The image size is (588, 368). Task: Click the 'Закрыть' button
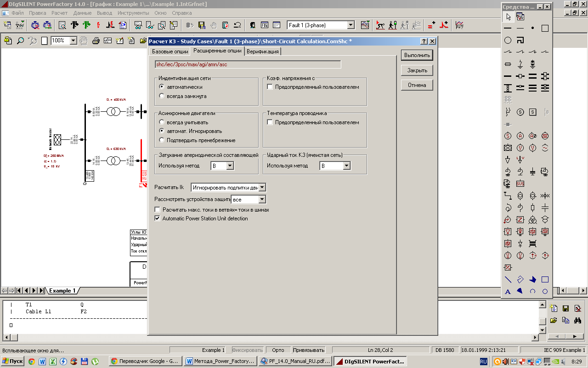pyautogui.click(x=417, y=70)
